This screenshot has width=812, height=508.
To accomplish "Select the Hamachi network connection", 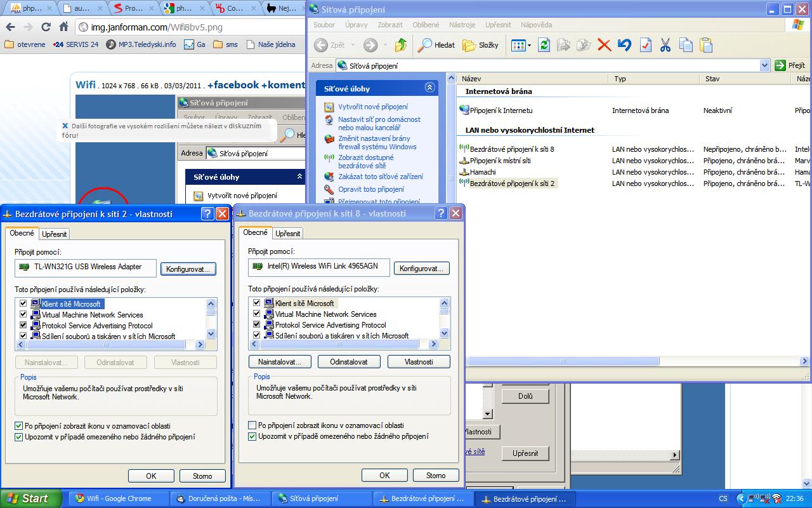I will pos(482,172).
